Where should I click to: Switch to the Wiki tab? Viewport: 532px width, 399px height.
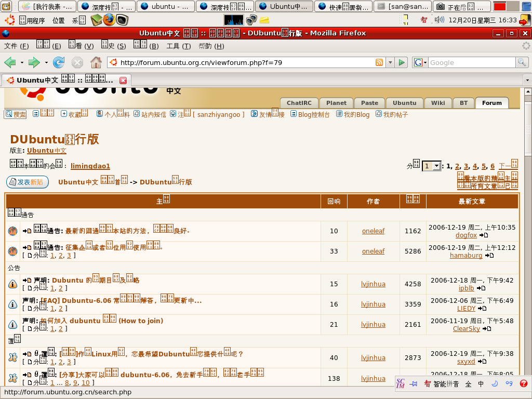(x=438, y=103)
